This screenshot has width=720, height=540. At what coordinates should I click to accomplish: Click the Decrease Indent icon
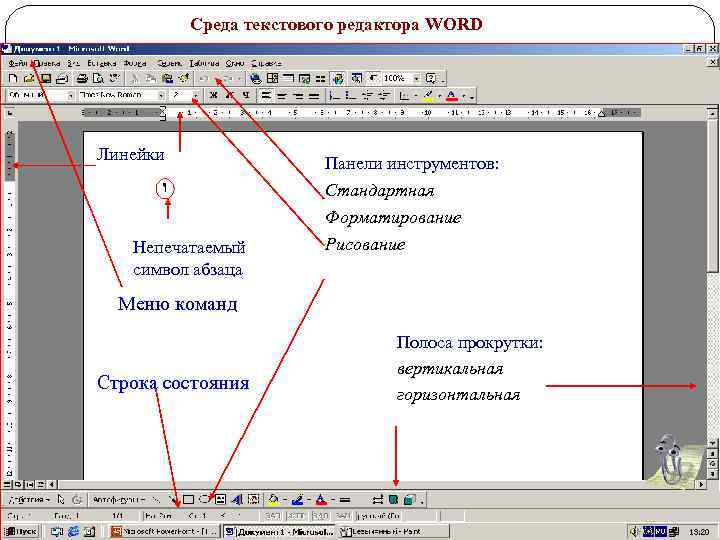367,96
